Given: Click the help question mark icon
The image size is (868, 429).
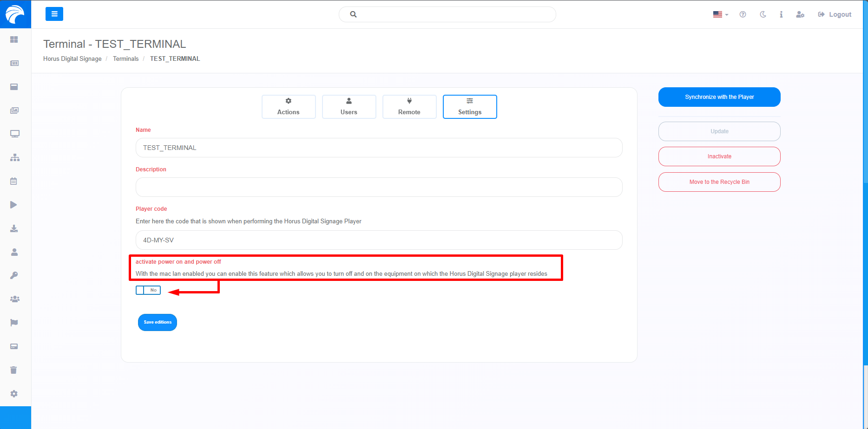Looking at the screenshot, I should point(743,14).
